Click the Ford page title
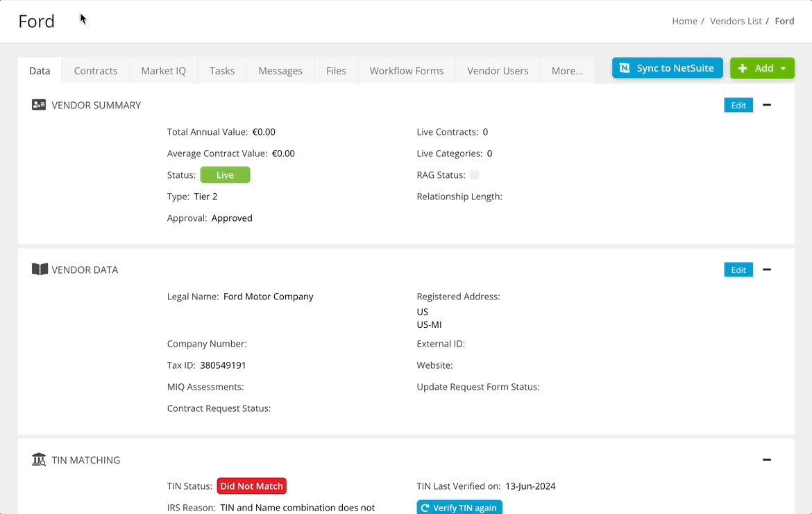Image resolution: width=812 pixels, height=514 pixels. tap(36, 22)
